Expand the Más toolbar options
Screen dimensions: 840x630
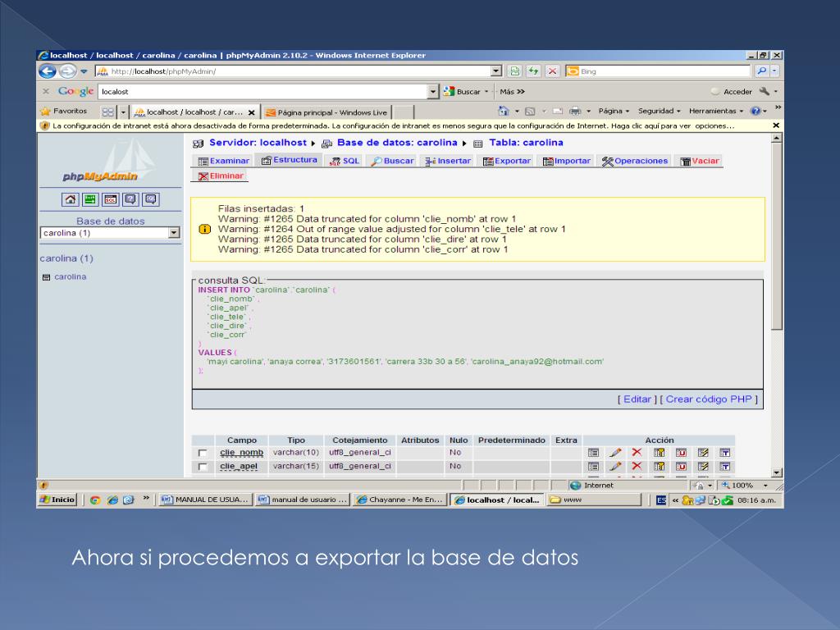(512, 92)
